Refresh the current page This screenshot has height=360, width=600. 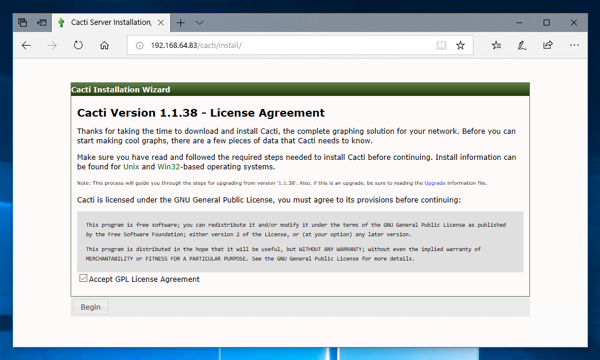click(x=78, y=45)
